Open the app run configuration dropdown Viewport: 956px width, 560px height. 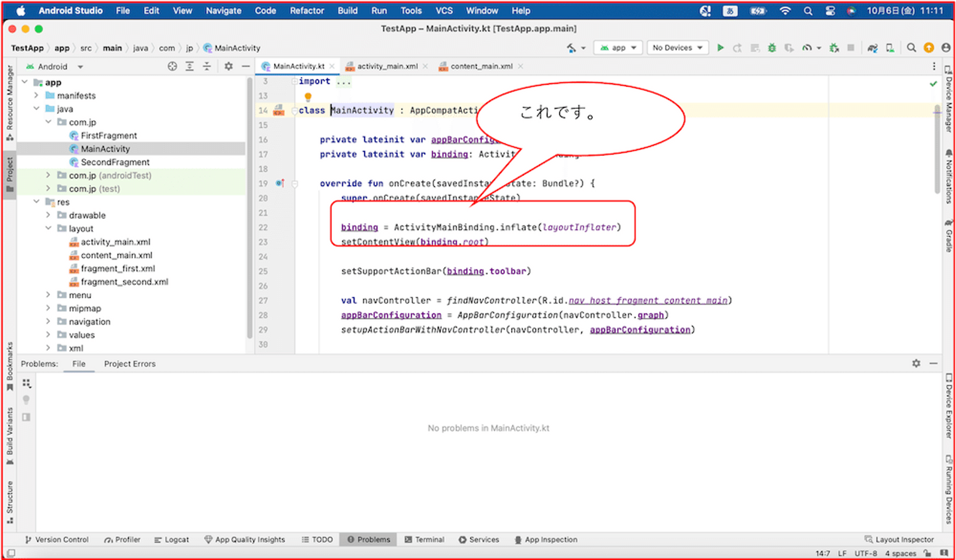point(618,48)
